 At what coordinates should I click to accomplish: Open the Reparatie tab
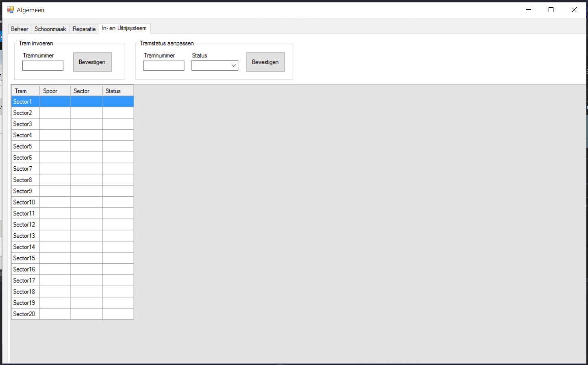pyautogui.click(x=84, y=29)
